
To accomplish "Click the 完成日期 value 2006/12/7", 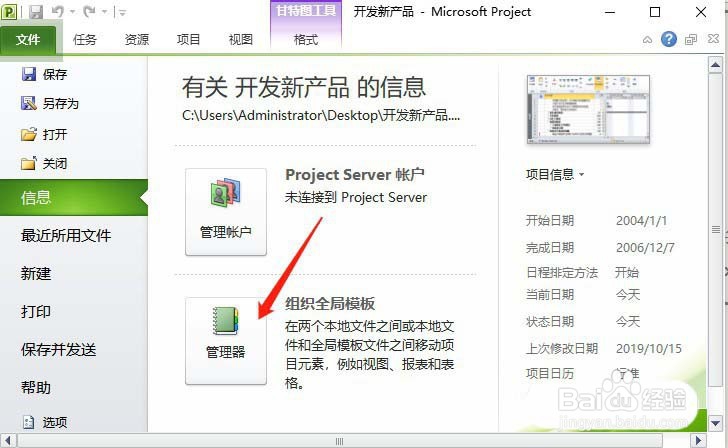I will (645, 247).
